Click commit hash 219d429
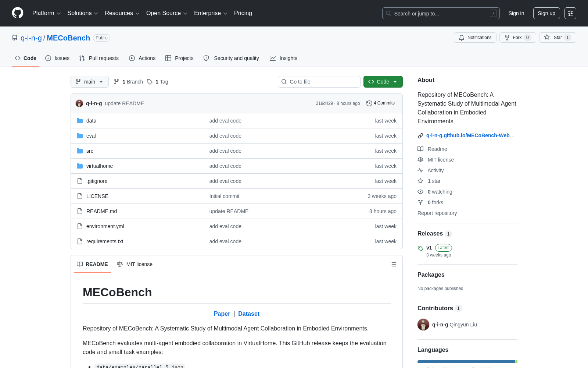This screenshot has width=588, height=368. click(x=324, y=103)
